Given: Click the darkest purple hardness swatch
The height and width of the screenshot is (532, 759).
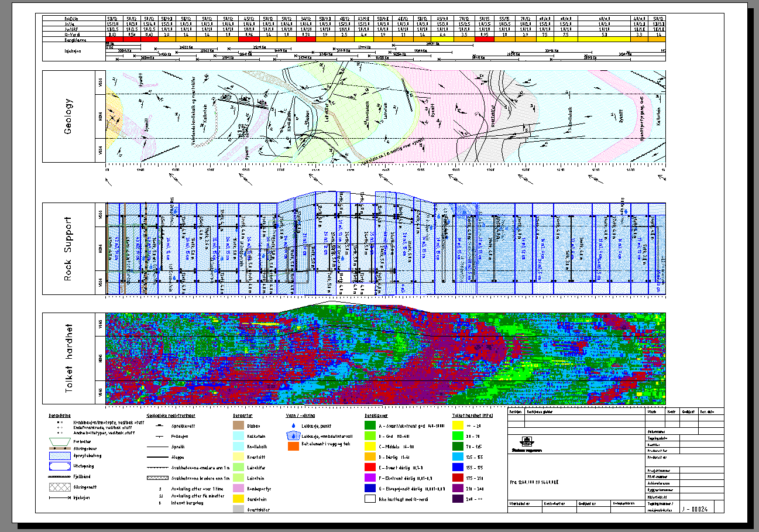Looking at the screenshot, I should pyautogui.click(x=458, y=499).
